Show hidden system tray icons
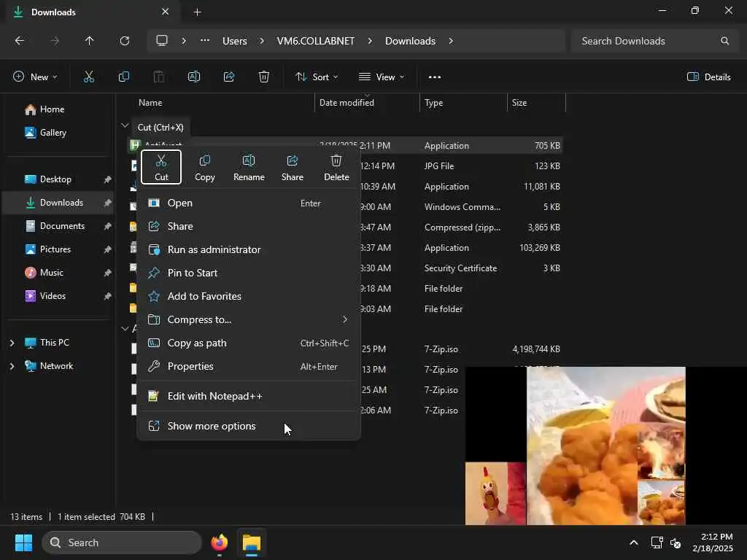Screen dimensions: 747x560 pos(634,542)
